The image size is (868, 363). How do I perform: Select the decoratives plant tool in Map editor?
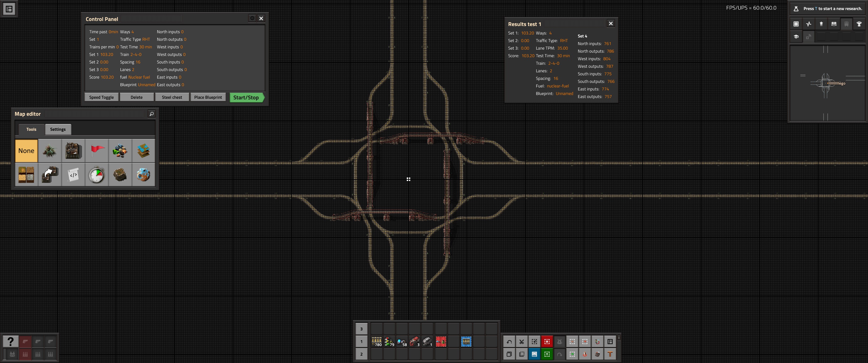50,150
